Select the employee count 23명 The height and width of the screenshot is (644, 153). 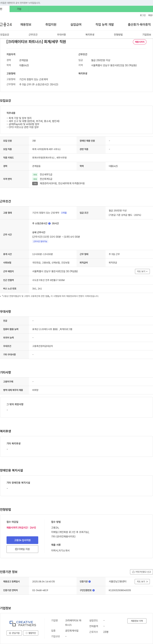(106, 632)
